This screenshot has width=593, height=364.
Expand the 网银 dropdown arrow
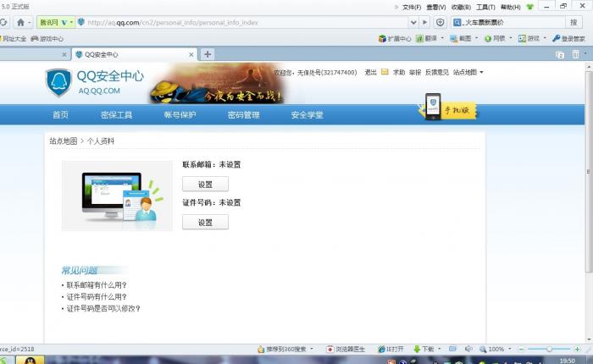(511, 38)
